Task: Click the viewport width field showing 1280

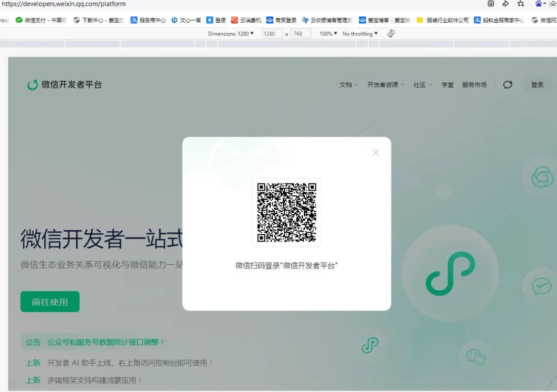Action: coord(272,33)
